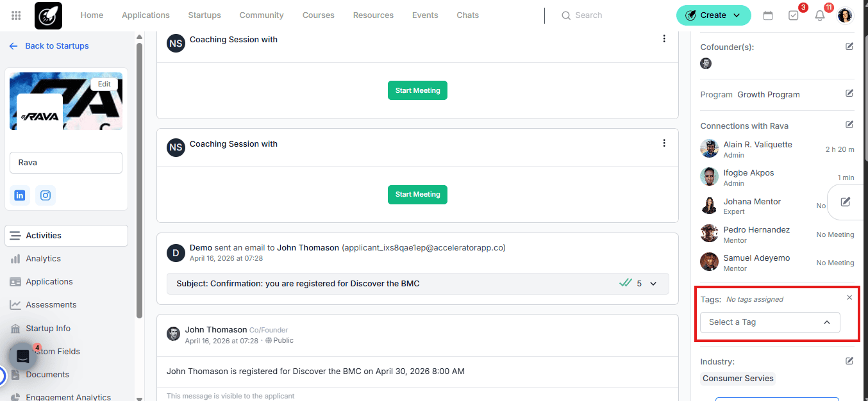Click the Documents file icon
This screenshot has width=868, height=401.
(15, 375)
